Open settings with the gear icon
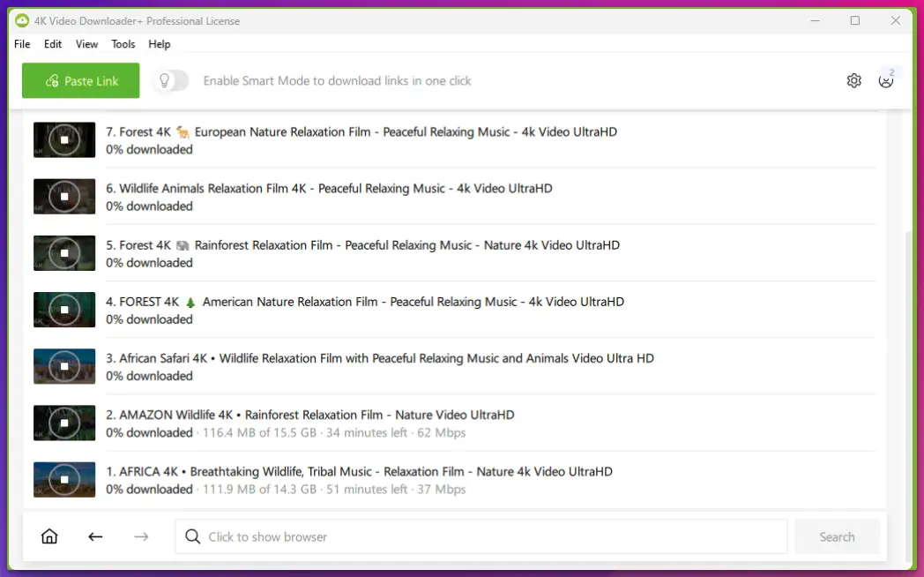 coord(853,80)
